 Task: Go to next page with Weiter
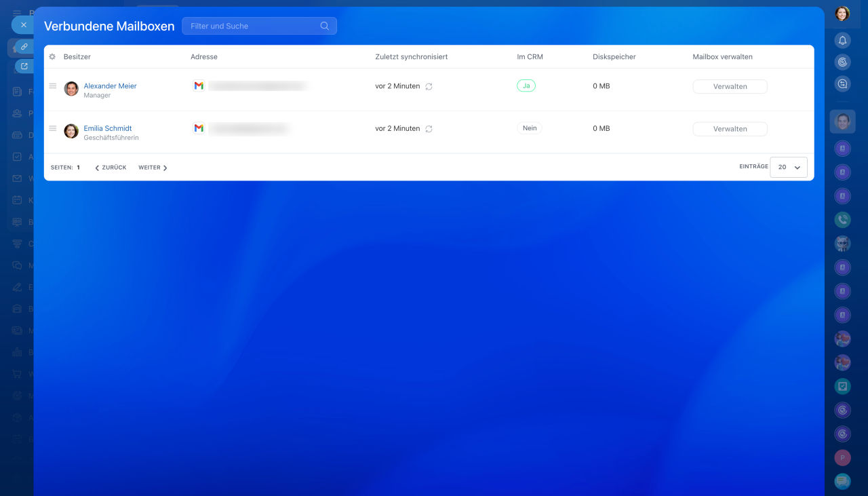(x=153, y=168)
